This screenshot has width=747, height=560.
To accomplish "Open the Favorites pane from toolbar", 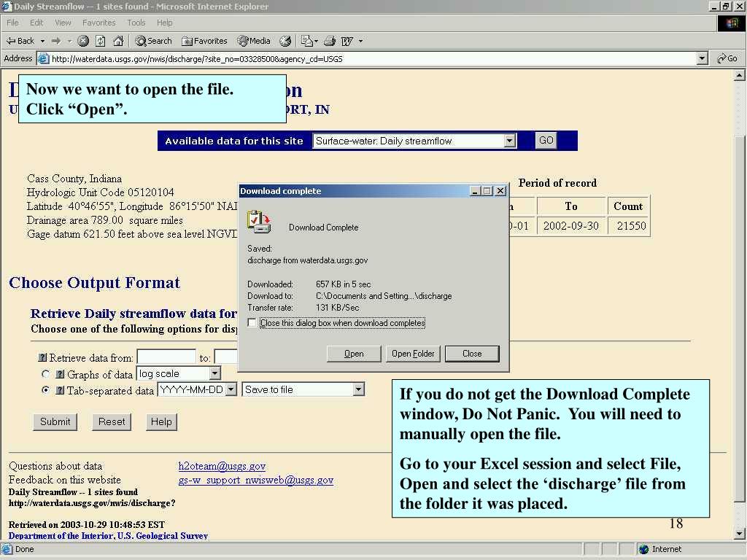I will pyautogui.click(x=204, y=41).
